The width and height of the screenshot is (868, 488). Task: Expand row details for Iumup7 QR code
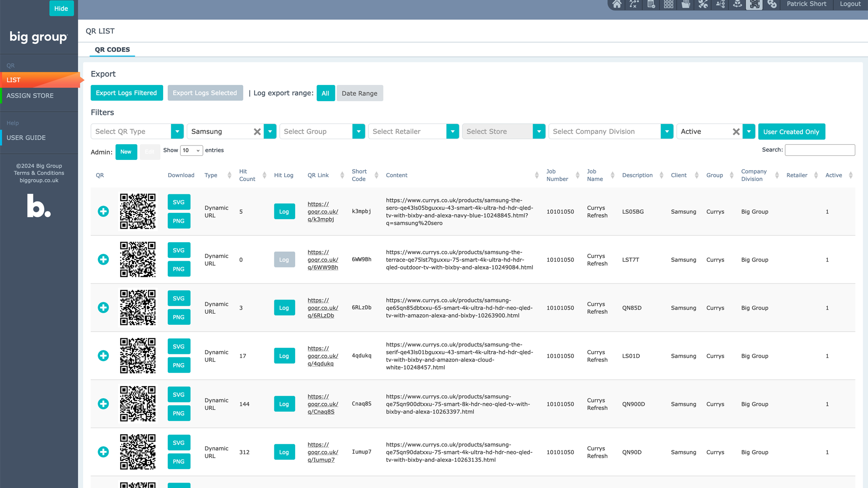(103, 452)
